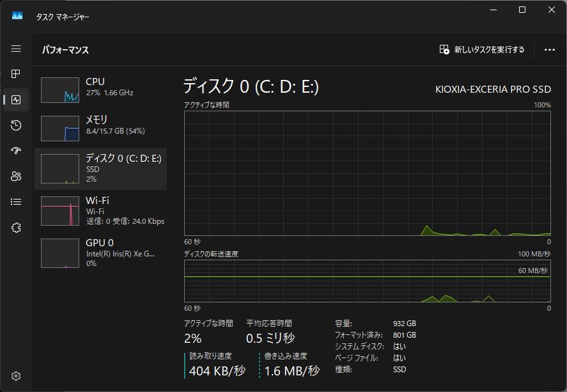Open the スタートアップ アプリ (Startup) icon

coord(16,150)
